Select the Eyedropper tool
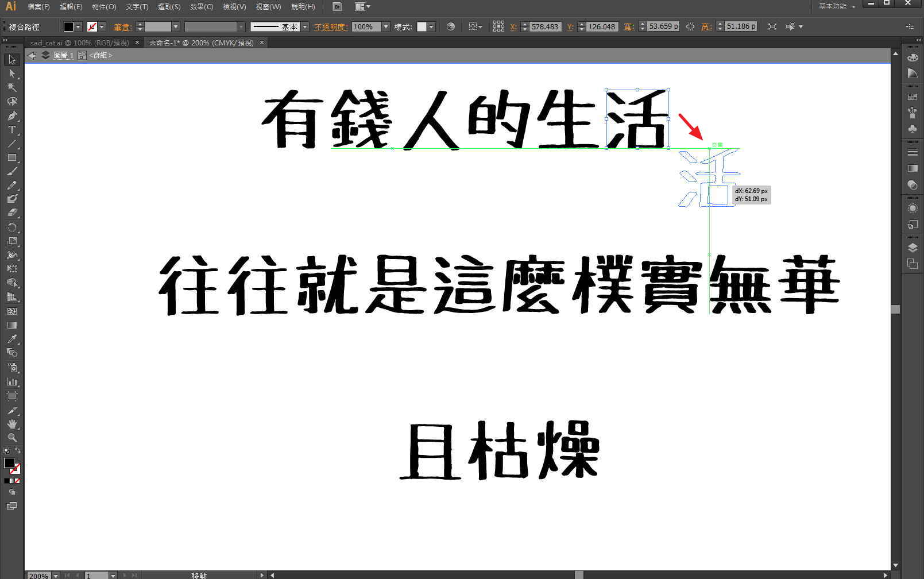Viewport: 924px width, 579px height. point(12,339)
